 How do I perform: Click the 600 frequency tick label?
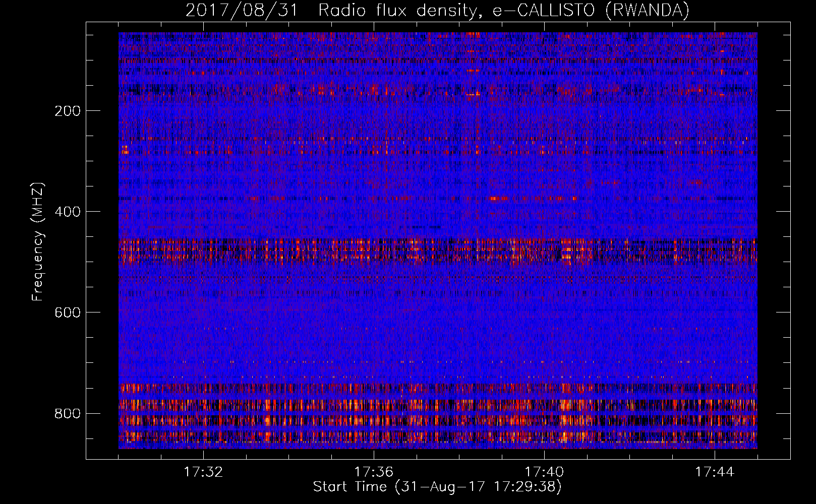(x=68, y=312)
